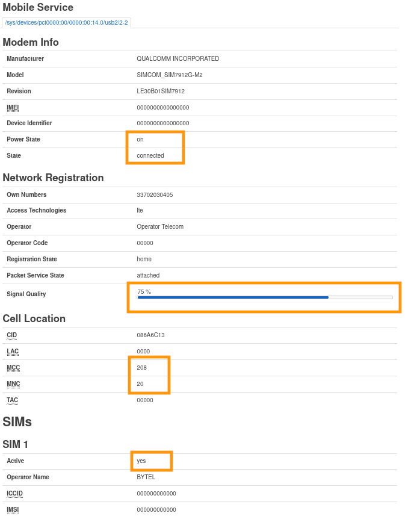420x525 pixels.
Task: Click the TAC abbreviation label
Action: [x=12, y=400]
